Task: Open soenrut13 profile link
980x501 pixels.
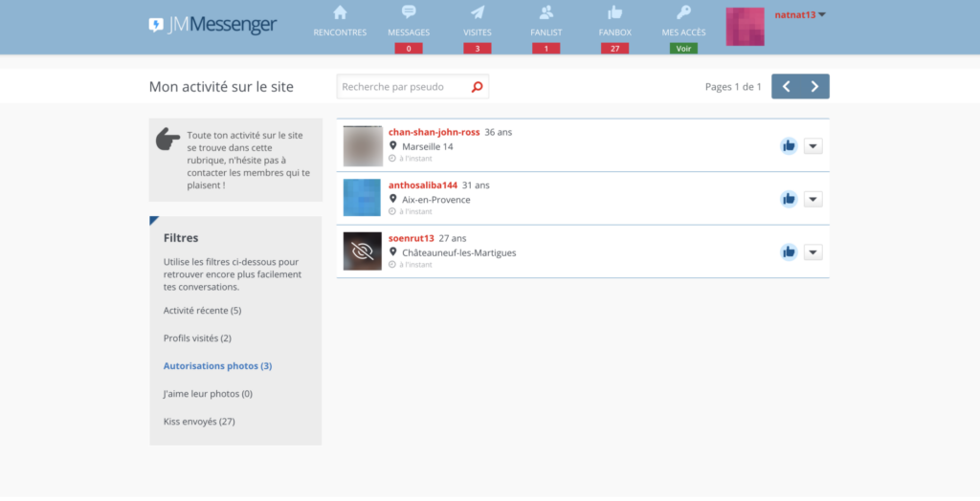Action: [x=412, y=238]
